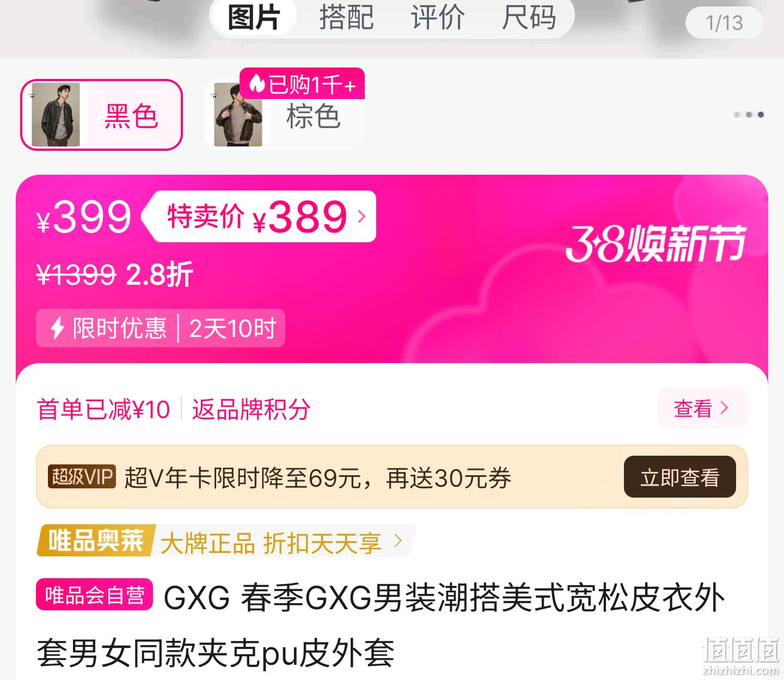
Task: Click the brown jacket thumbnail image
Action: coord(238,115)
